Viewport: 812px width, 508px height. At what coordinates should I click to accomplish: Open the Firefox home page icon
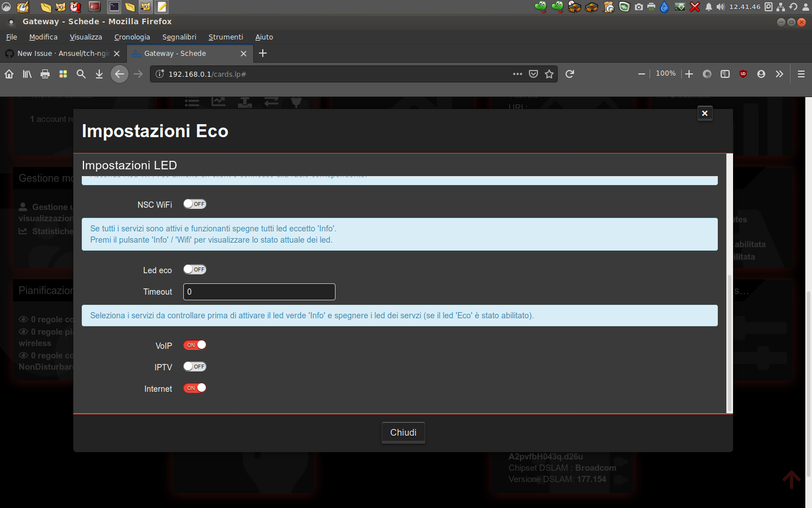8,74
